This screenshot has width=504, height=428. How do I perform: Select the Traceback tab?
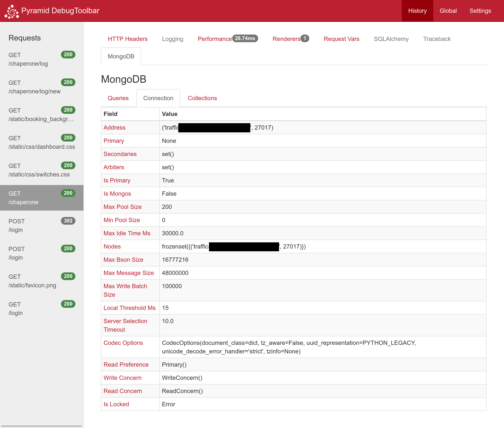[437, 39]
